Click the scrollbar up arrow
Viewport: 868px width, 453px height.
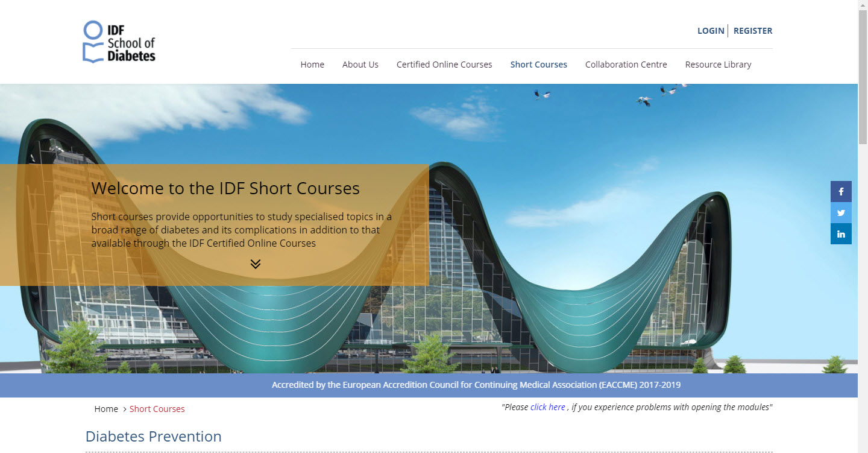[x=863, y=5]
